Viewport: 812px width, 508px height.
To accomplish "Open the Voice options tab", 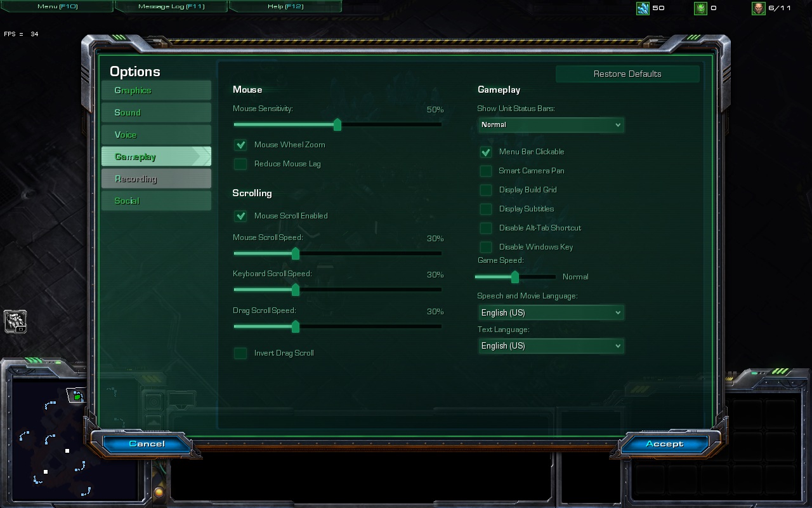I will click(x=156, y=135).
